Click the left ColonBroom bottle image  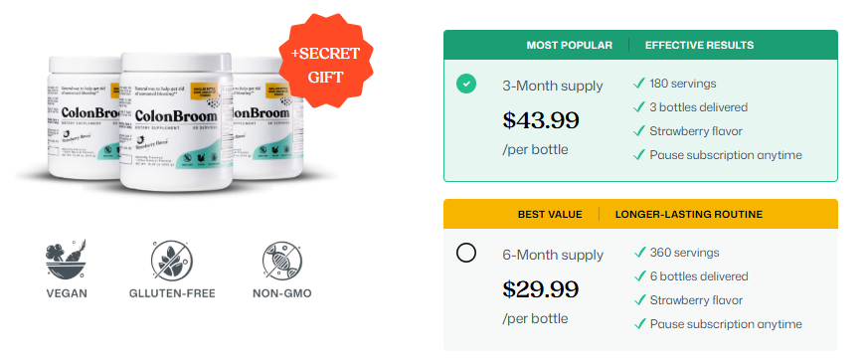click(x=85, y=117)
